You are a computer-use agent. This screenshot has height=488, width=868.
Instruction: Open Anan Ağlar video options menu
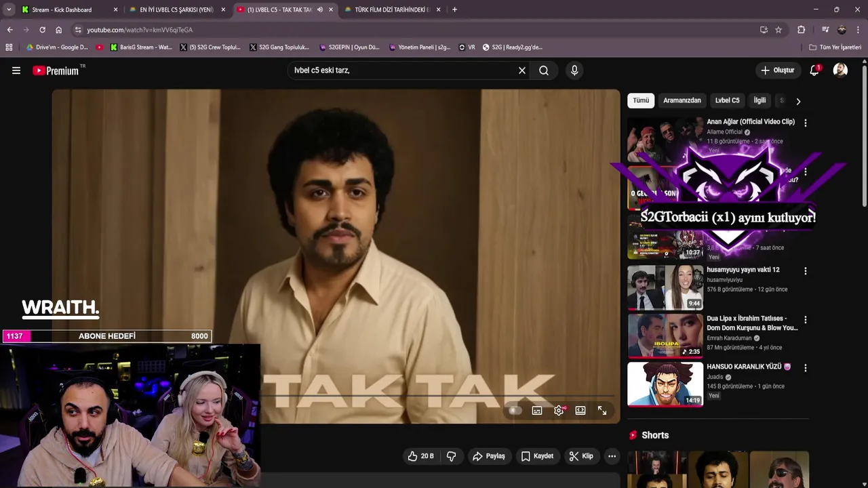click(x=805, y=123)
